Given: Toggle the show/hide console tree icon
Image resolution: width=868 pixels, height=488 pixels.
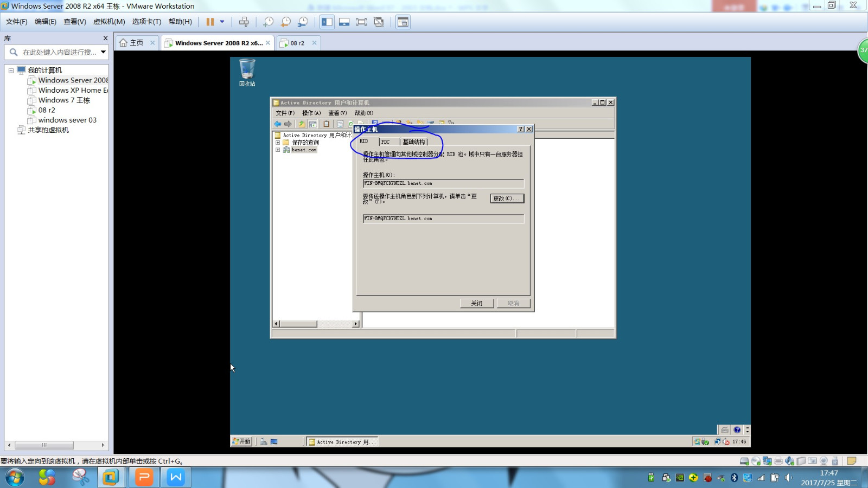Looking at the screenshot, I should (313, 124).
